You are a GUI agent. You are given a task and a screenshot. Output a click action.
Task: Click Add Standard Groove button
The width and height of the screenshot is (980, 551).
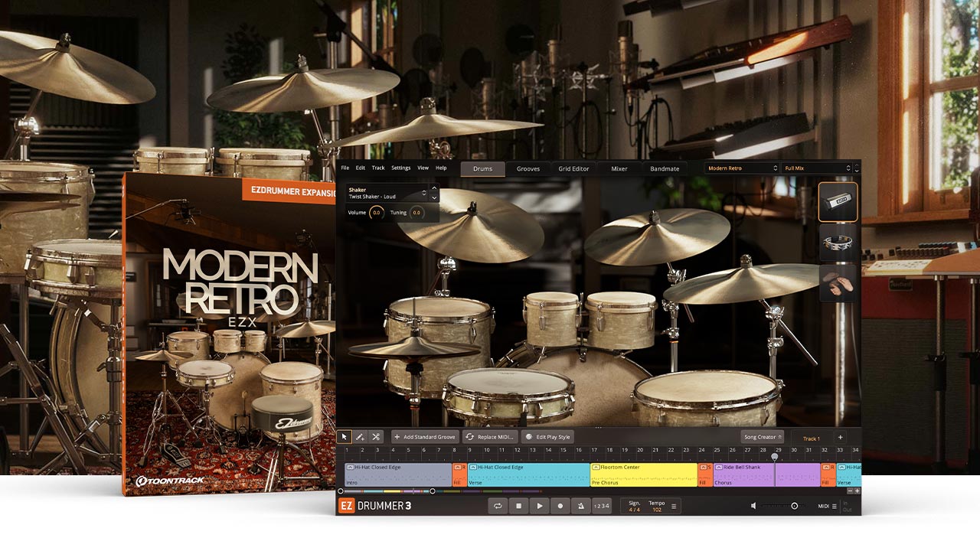click(425, 437)
